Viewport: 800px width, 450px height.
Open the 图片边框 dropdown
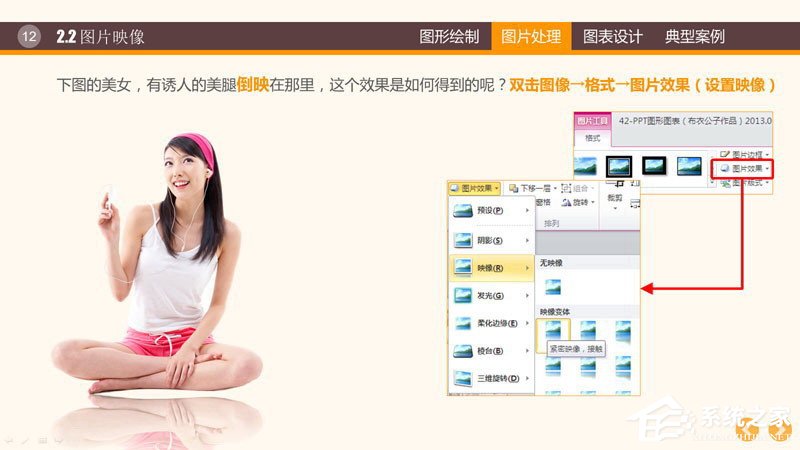pyautogui.click(x=745, y=155)
